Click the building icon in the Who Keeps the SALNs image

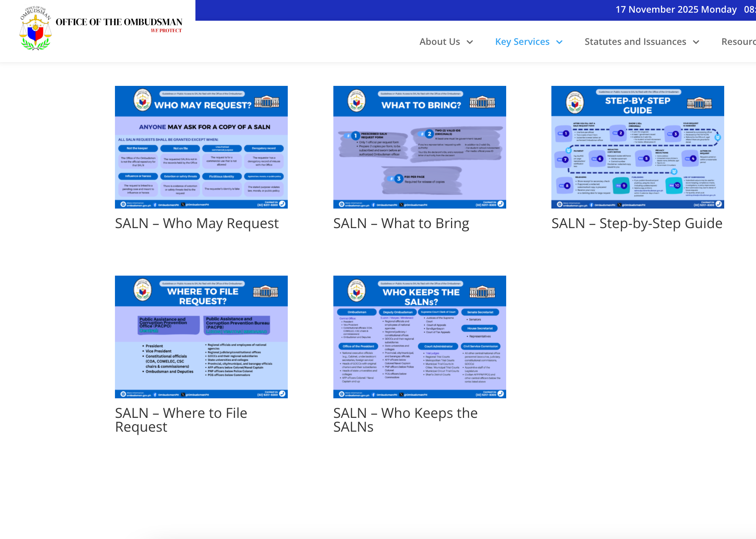[482, 292]
